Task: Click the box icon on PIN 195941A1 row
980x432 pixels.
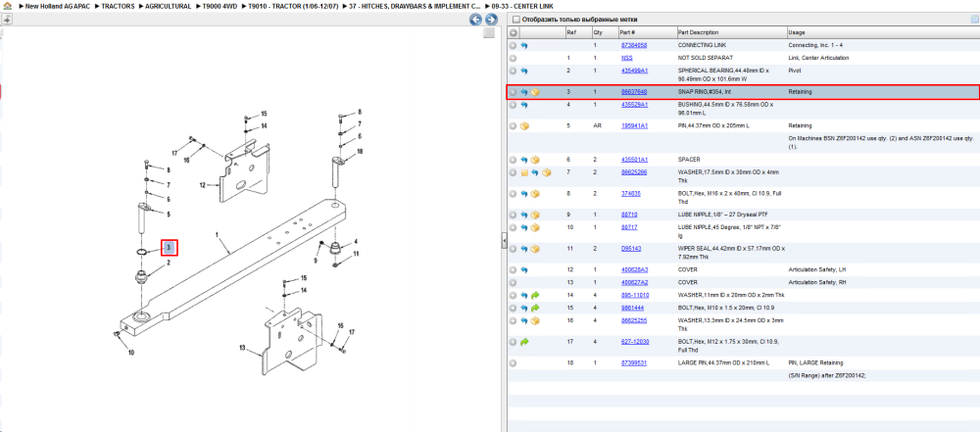Action: click(524, 125)
